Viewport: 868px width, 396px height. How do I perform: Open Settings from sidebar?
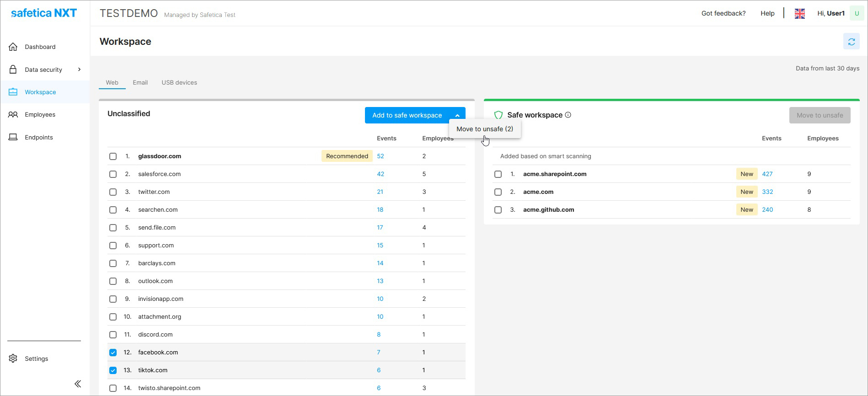(37, 359)
